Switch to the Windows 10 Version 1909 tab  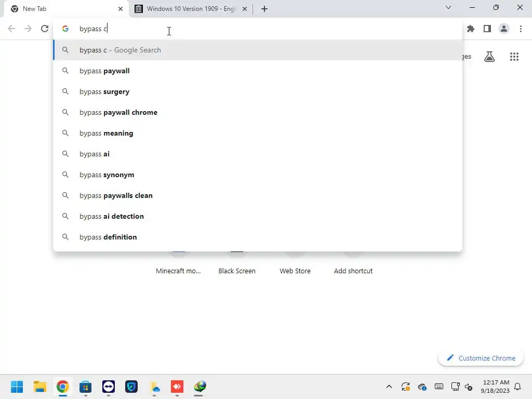(191, 9)
